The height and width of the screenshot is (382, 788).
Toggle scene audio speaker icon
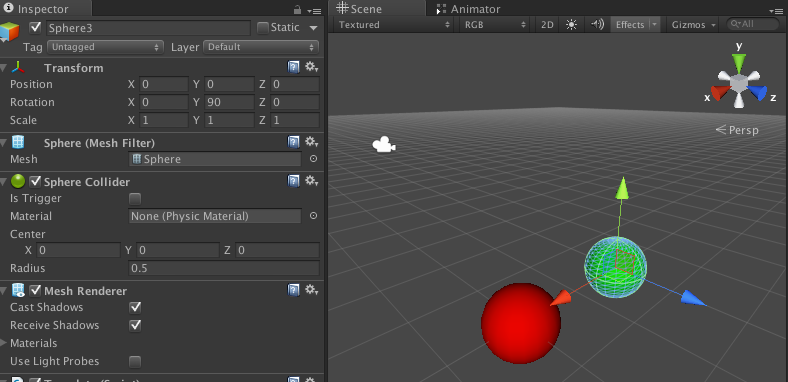(x=597, y=25)
